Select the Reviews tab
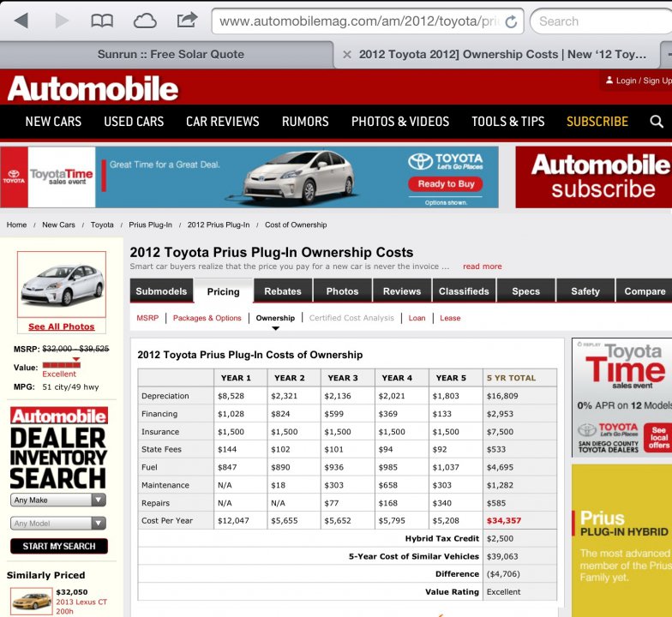The width and height of the screenshot is (672, 617). tap(402, 291)
